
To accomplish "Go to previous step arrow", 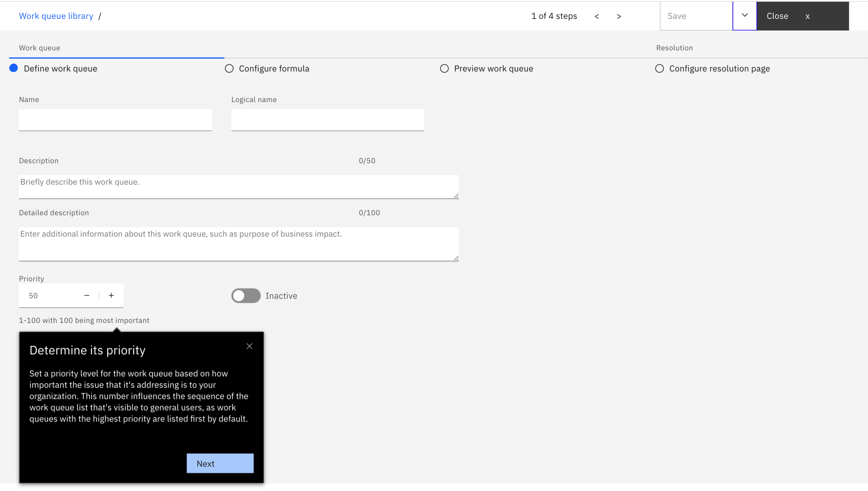I will point(597,16).
